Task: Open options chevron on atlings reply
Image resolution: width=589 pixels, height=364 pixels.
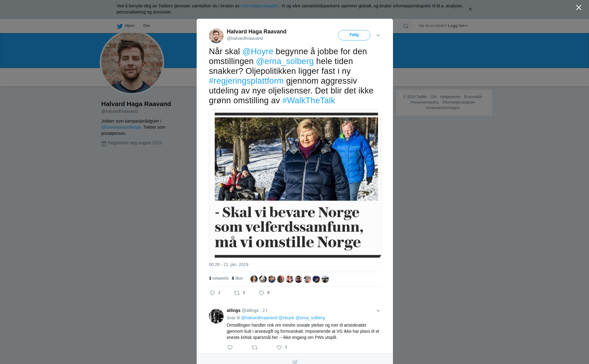Action: [x=378, y=311]
